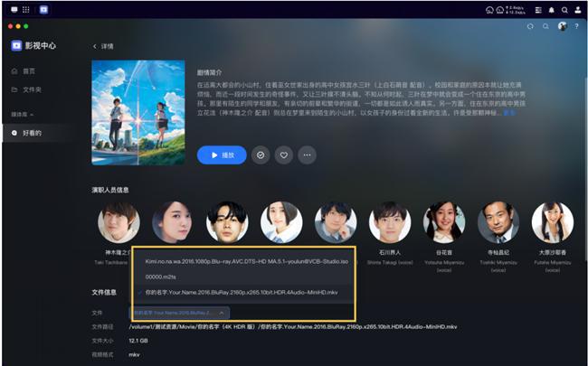Open the CPU usage gauge icon
Viewport: 588px width, 366px height.
pos(489,10)
